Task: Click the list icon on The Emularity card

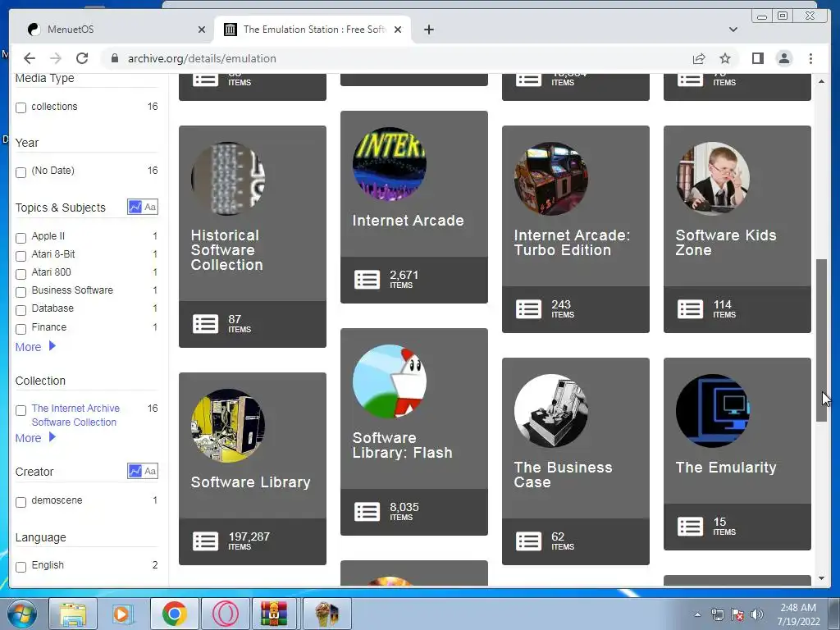Action: point(690,527)
